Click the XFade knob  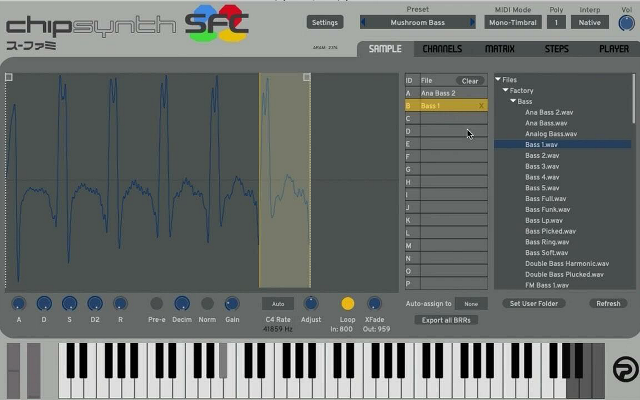click(x=374, y=304)
